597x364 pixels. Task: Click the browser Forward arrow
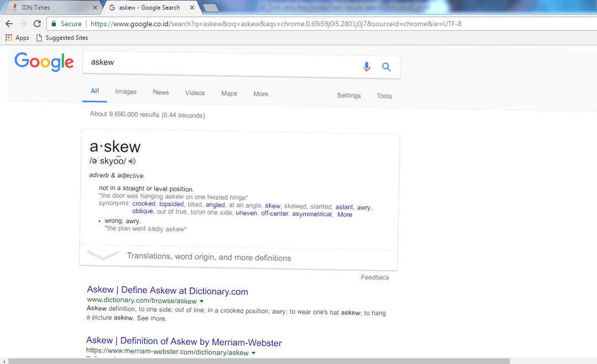point(23,24)
